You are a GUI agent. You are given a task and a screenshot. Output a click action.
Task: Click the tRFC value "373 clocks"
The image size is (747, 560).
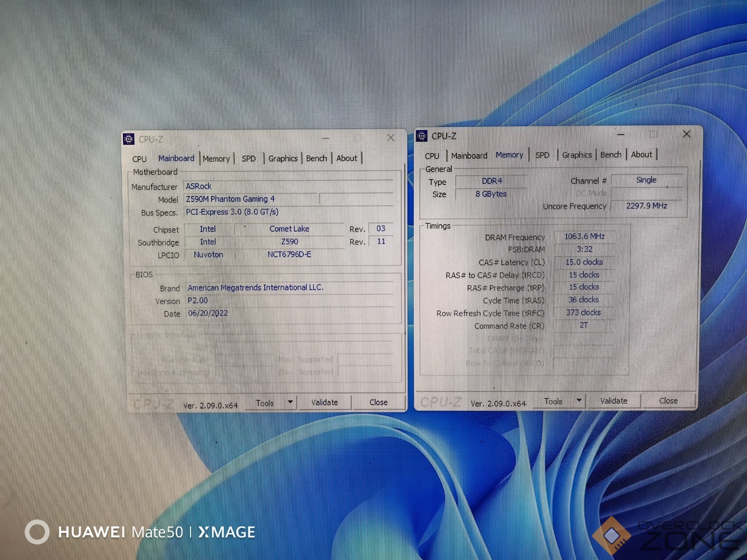click(584, 313)
